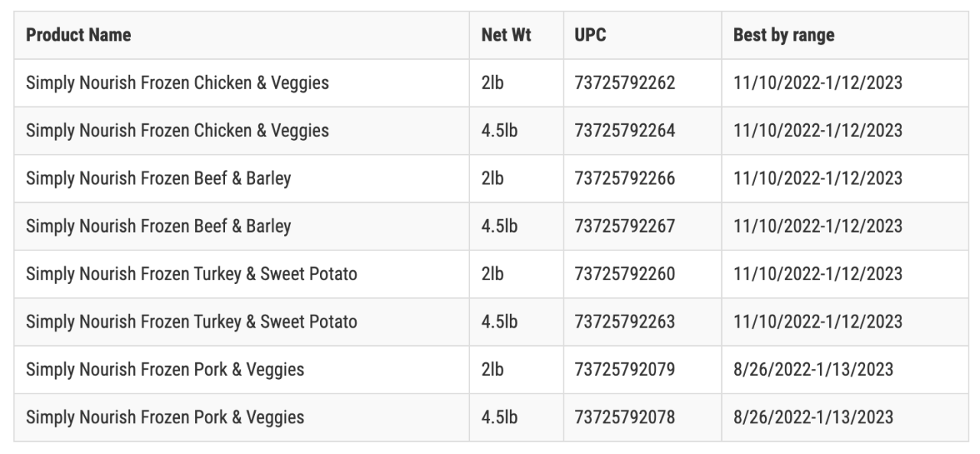Select UPC 73725792260 cell
The height and width of the screenshot is (454, 980).
[625, 274]
